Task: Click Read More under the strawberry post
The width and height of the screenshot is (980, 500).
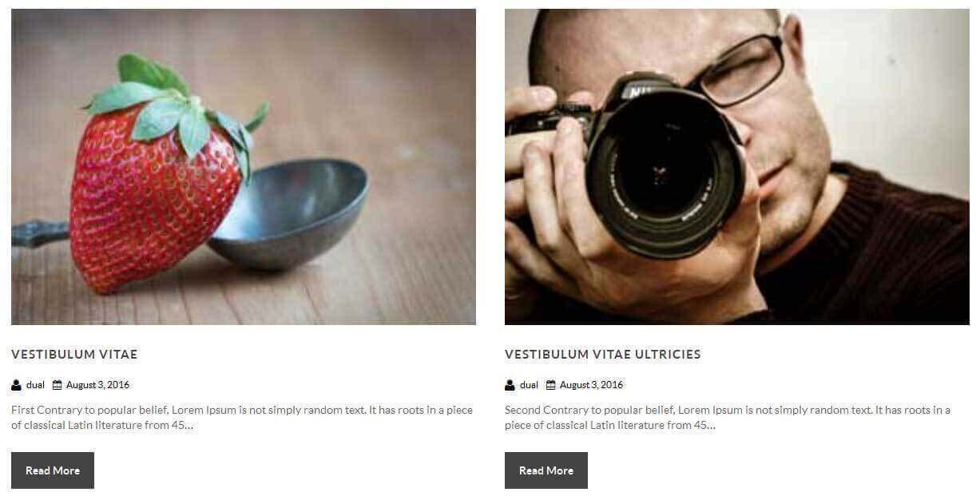Action: point(53,470)
